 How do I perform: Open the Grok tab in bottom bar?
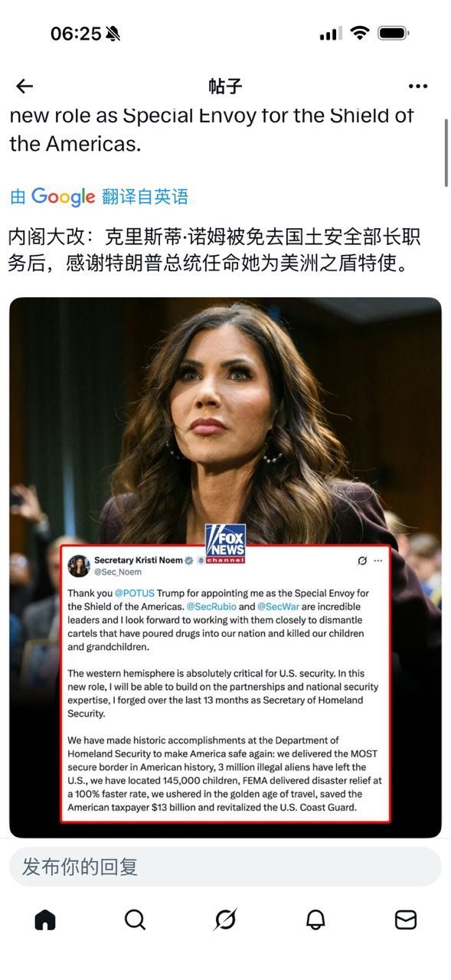pos(225,920)
